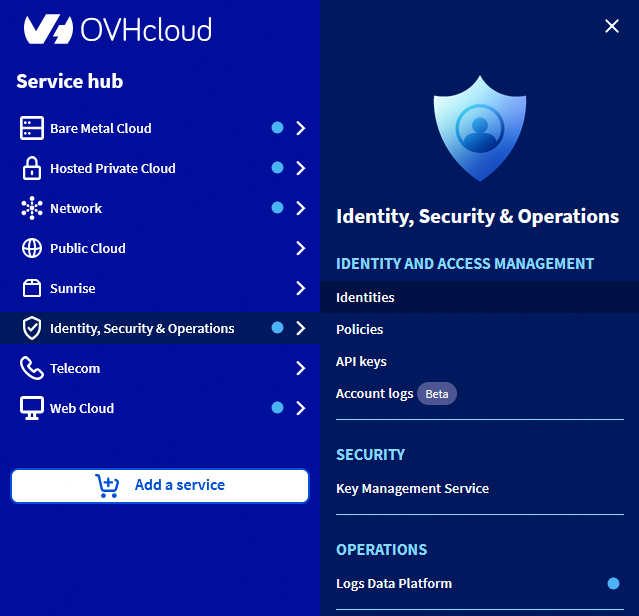Viewport: 639px width, 616px height.
Task: Click the Telecom phone icon
Action: [x=32, y=368]
